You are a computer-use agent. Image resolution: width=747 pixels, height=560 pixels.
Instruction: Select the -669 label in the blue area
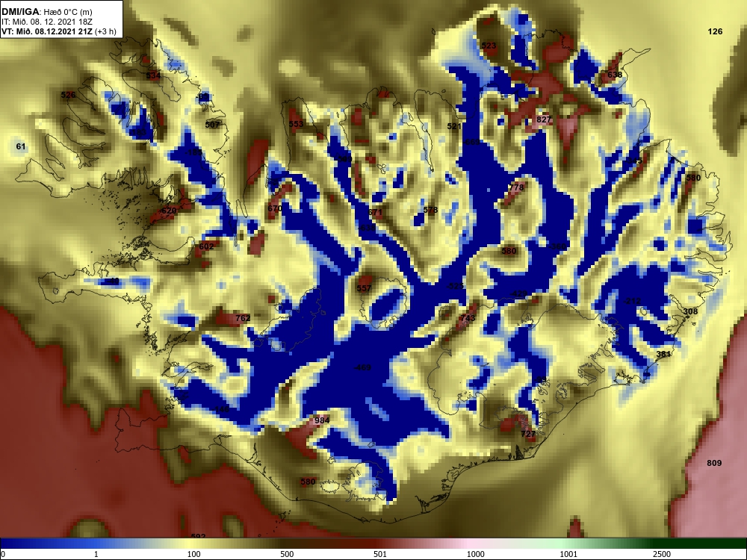(471, 142)
